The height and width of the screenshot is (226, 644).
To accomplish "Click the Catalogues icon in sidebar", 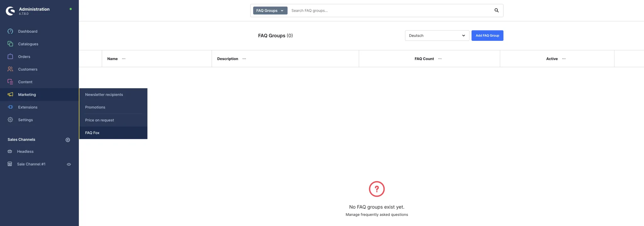I will click(10, 44).
